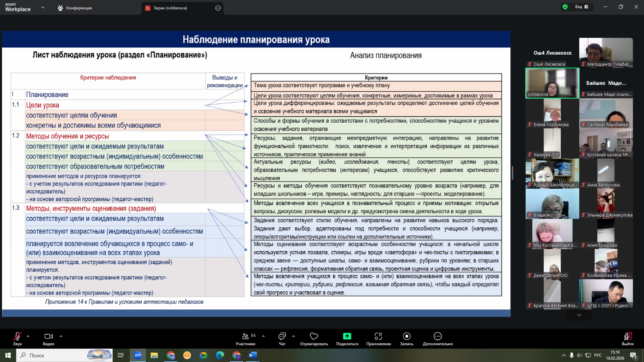644x362 pixels.
Task: Start sharing with green Поделиться icon
Action: [347, 336]
